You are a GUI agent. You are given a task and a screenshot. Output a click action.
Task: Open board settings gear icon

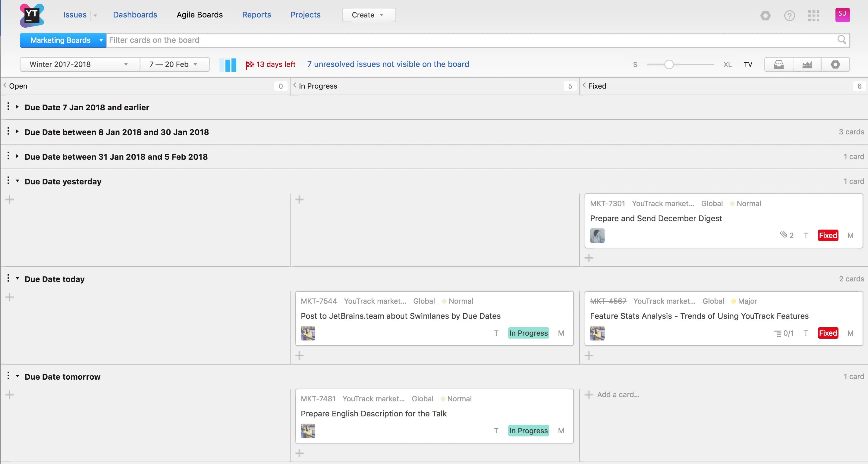(835, 64)
